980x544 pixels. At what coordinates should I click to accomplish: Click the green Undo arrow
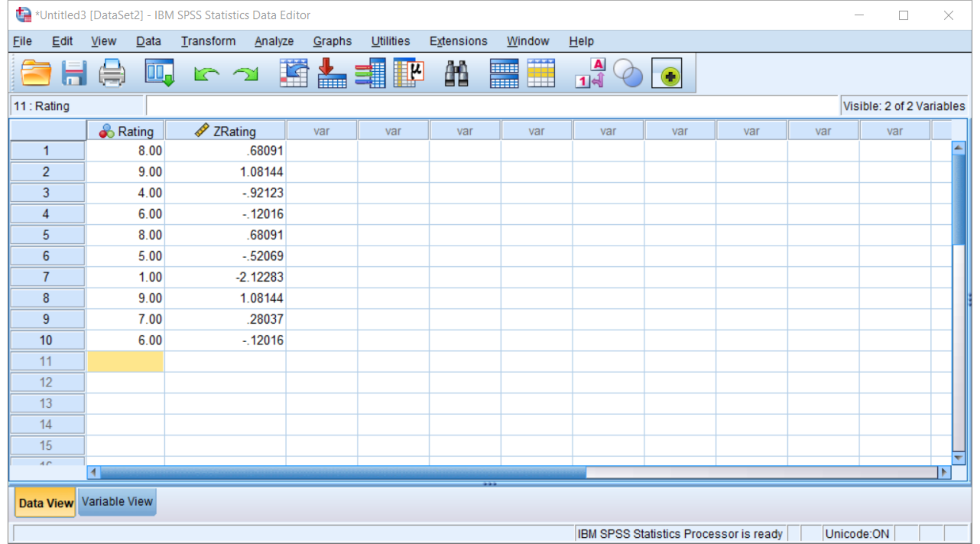[x=206, y=74]
